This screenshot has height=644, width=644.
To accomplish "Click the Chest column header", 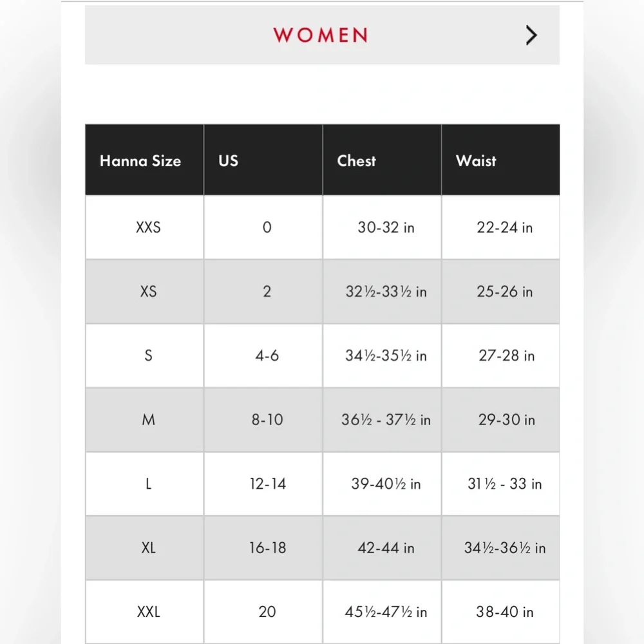I will 356,160.
